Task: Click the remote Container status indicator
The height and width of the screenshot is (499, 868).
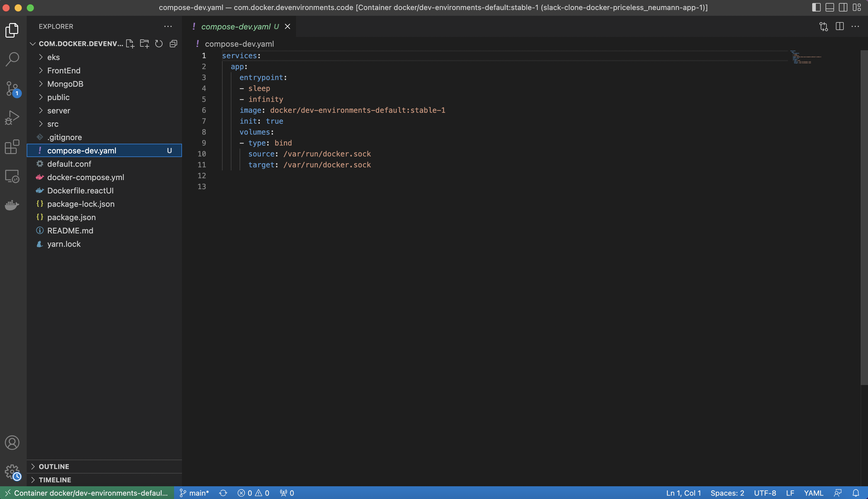Action: coord(87,493)
